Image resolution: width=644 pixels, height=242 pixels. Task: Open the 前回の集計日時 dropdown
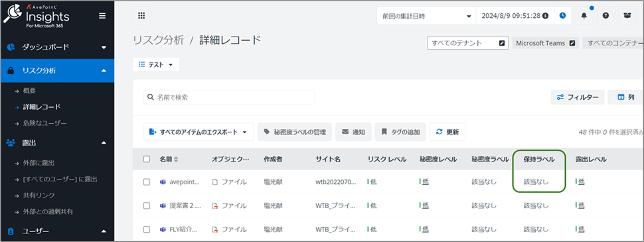tap(426, 16)
